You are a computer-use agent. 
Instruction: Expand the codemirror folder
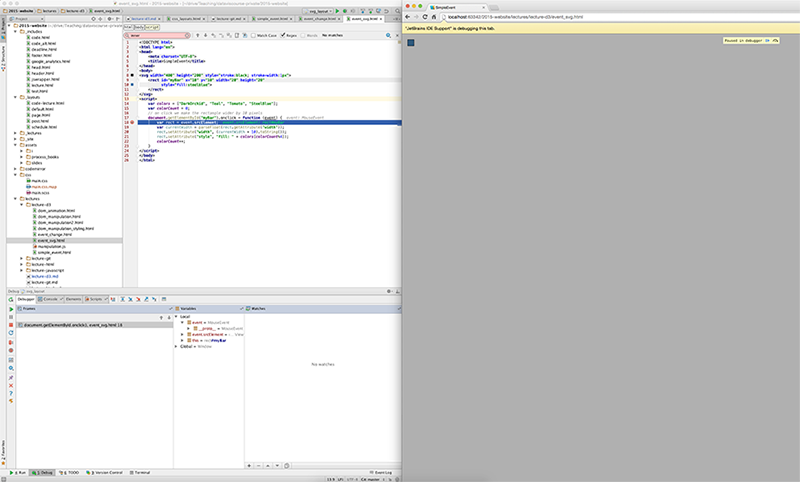coord(15,169)
